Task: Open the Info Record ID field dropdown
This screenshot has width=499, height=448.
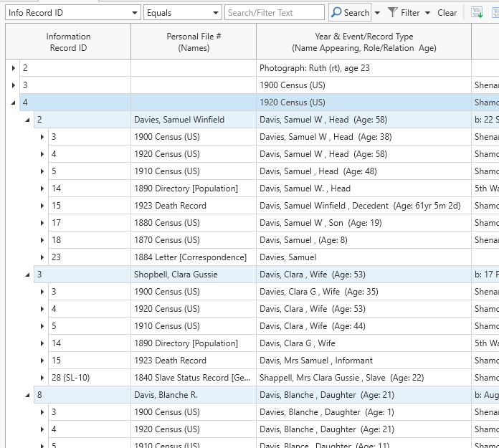Action: [x=136, y=13]
